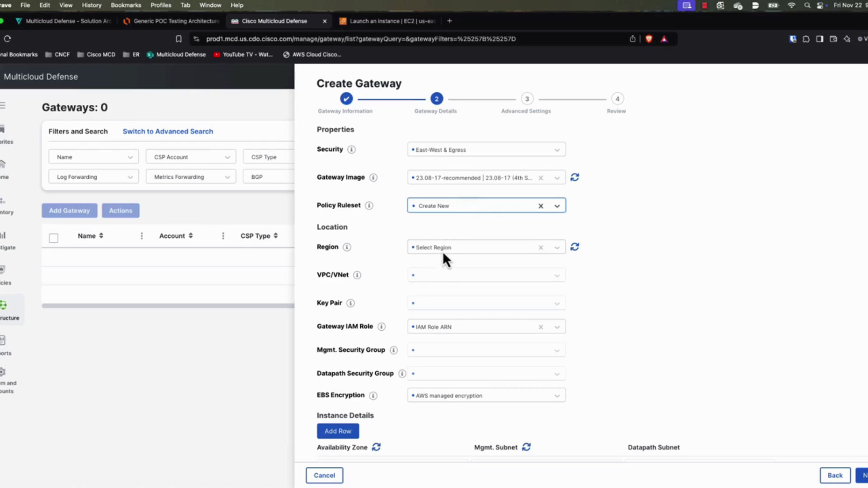Viewport: 868px width, 488px height.
Task: Show info for Gateway IAM Role
Action: point(382,327)
